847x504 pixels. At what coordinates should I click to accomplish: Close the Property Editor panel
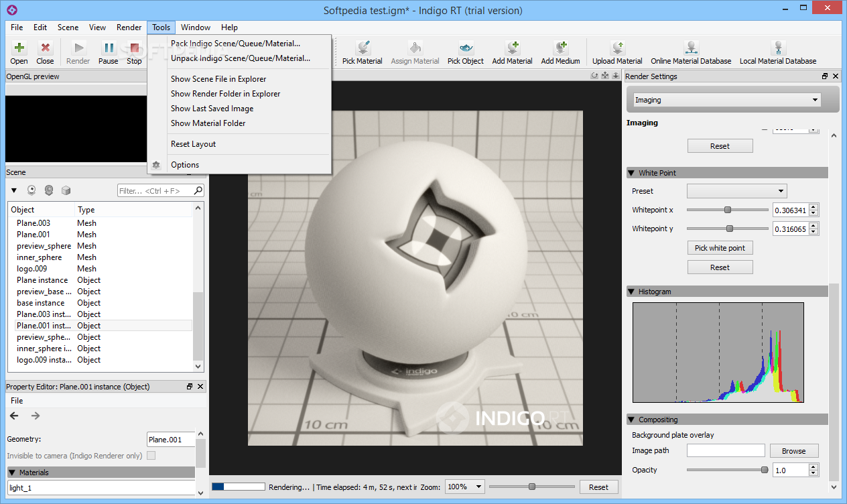click(200, 387)
